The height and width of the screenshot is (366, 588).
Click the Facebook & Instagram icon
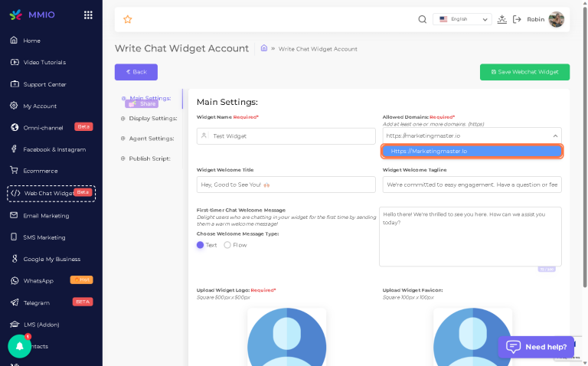(x=14, y=149)
